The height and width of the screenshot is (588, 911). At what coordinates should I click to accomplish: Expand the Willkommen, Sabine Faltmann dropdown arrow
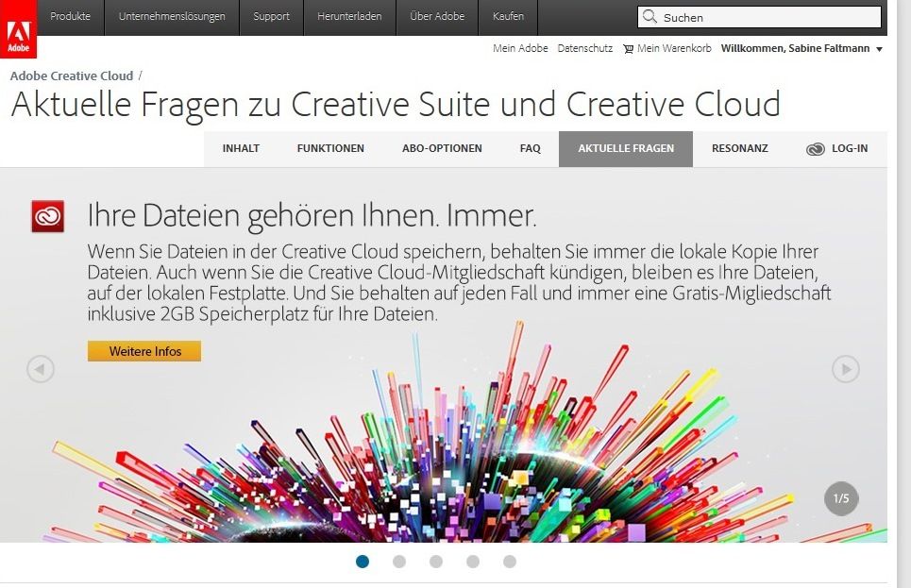pyautogui.click(x=879, y=49)
